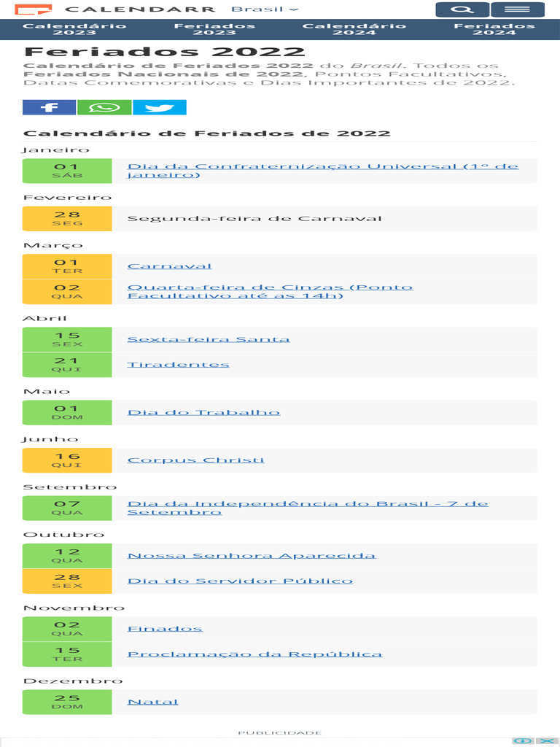Click the Março month label
560x747 pixels.
tap(52, 246)
